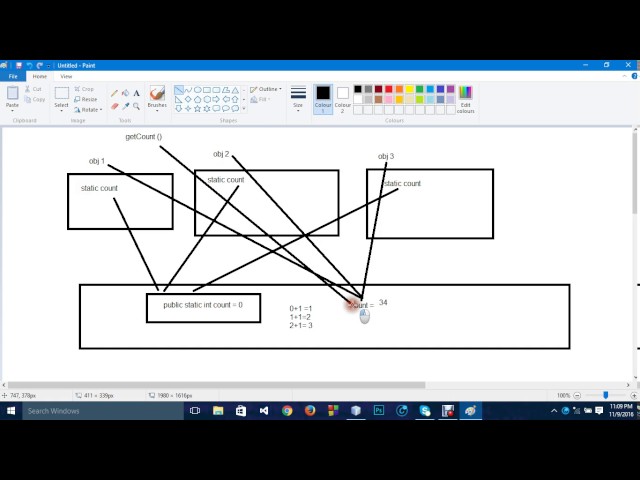Image resolution: width=640 pixels, height=480 pixels.
Task: Open Task View on taskbar
Action: (195, 411)
